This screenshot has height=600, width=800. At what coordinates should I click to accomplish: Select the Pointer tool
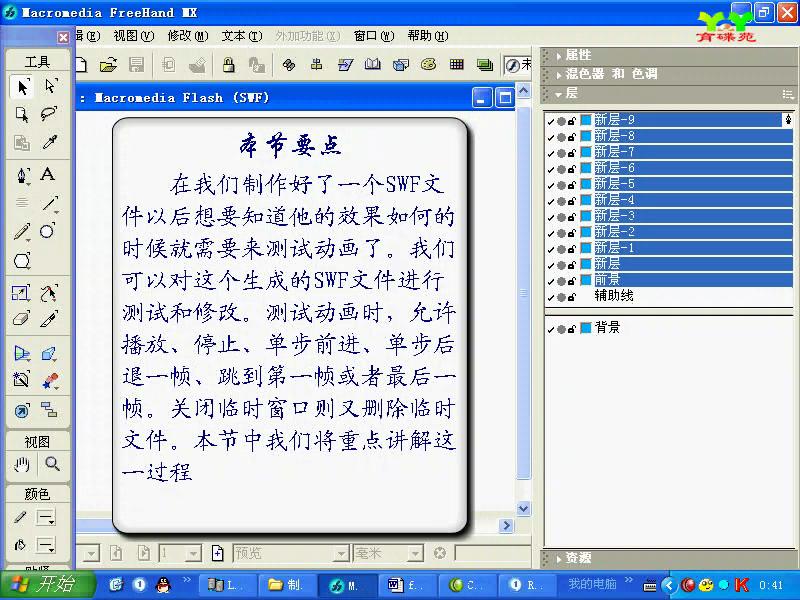22,87
